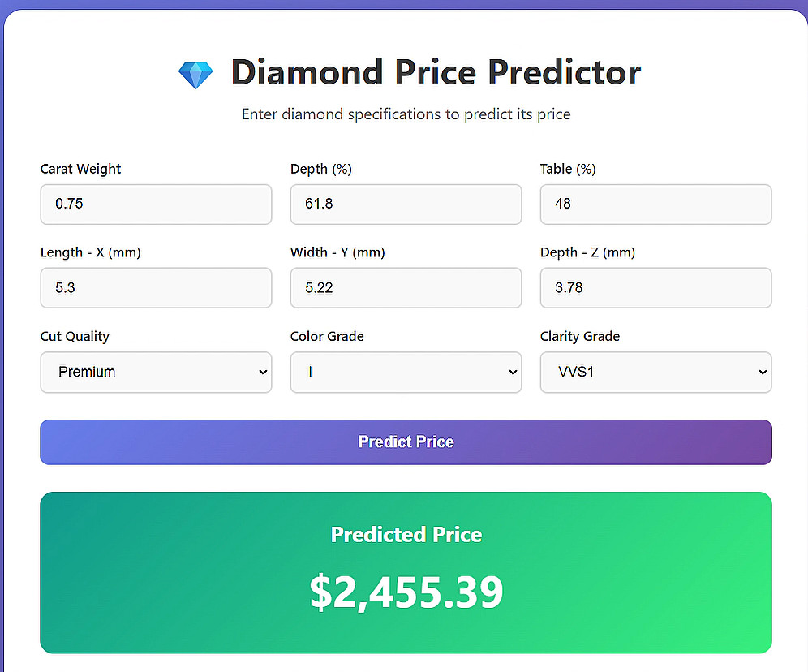Click the $2,455.39 predicted price value
Image resolution: width=808 pixels, height=672 pixels.
[x=406, y=592]
